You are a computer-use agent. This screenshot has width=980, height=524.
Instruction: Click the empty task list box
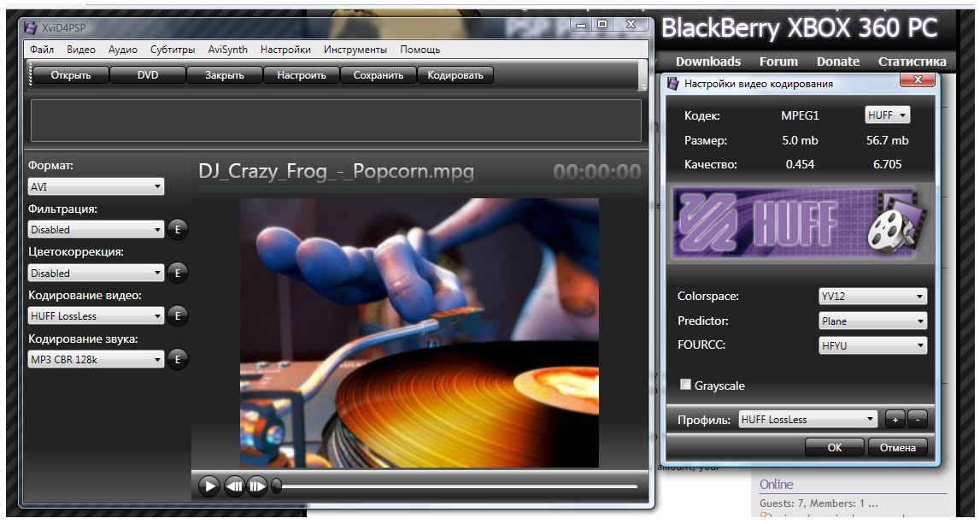(x=337, y=121)
